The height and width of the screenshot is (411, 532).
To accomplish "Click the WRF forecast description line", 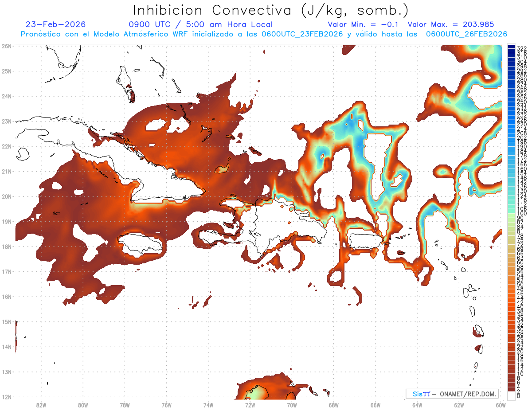I will pos(264,34).
